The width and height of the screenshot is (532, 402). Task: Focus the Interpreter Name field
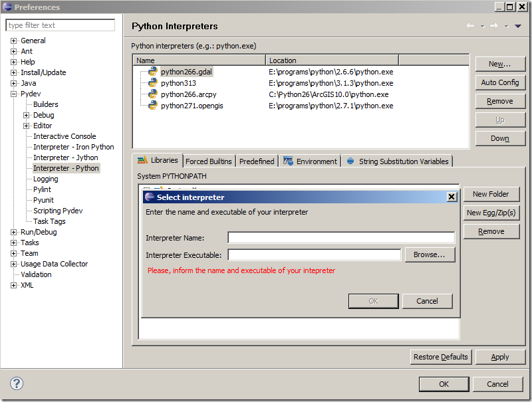[x=341, y=238]
